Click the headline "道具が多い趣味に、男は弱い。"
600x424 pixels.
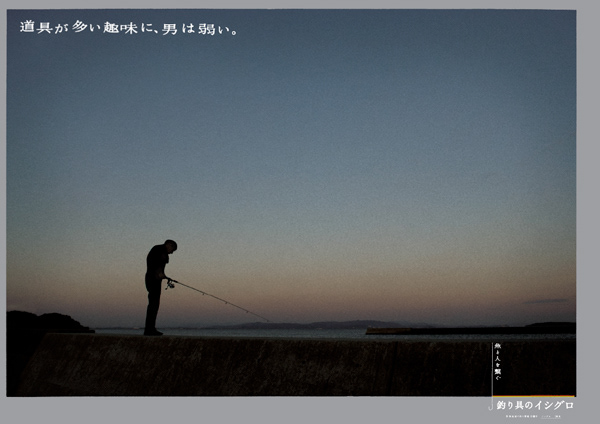point(129,28)
